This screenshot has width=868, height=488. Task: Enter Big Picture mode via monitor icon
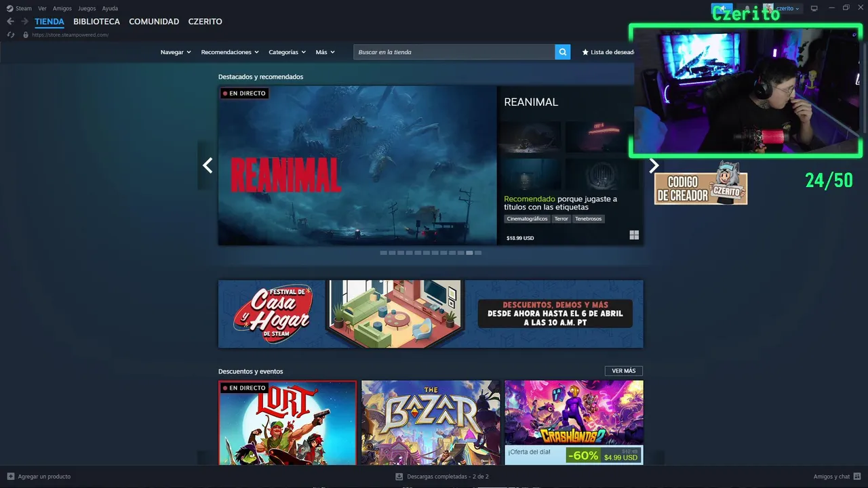click(814, 8)
